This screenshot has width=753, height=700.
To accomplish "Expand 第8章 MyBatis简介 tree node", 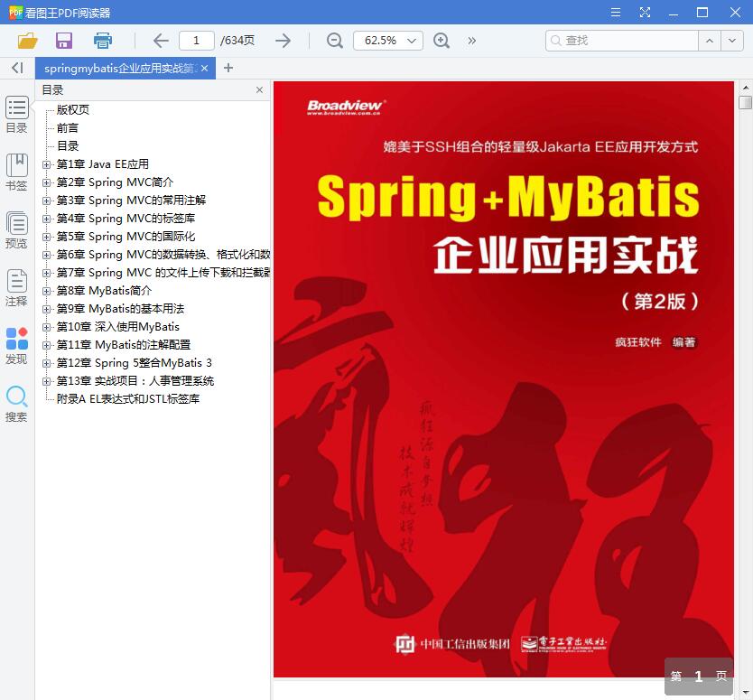I will click(46, 291).
